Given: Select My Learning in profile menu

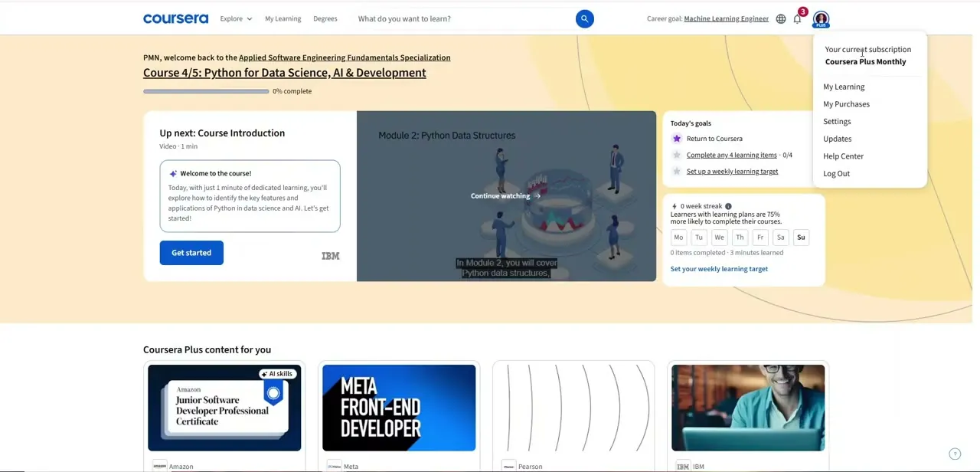Looking at the screenshot, I should [844, 87].
